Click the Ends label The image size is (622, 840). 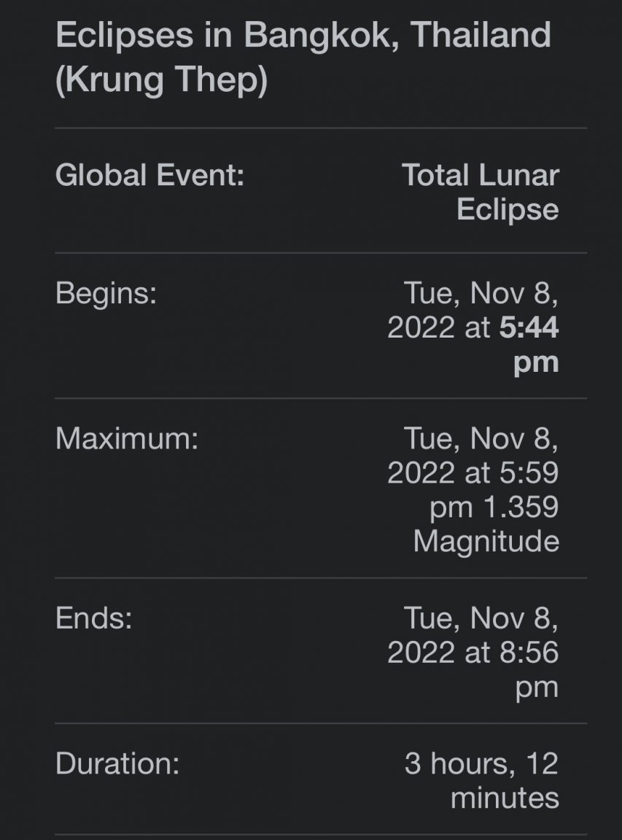(x=94, y=618)
